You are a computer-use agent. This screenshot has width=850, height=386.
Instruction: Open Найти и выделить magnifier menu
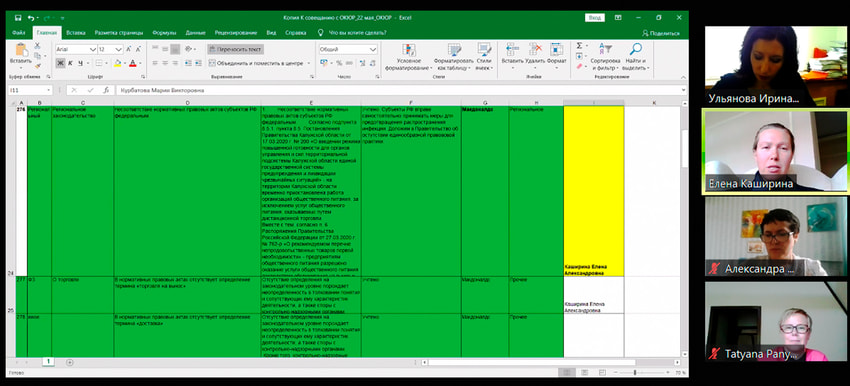(x=635, y=57)
